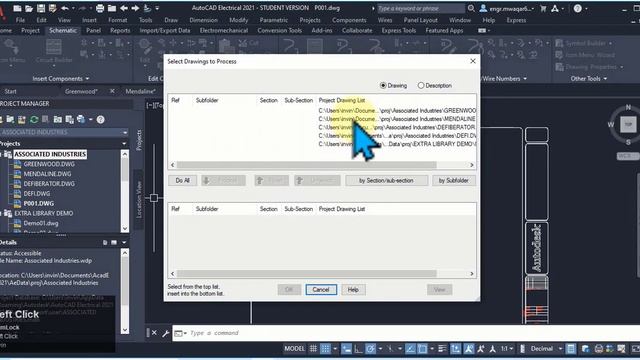Toggle snap mode in status bar
Viewport: 640px width, 360px height.
325,349
